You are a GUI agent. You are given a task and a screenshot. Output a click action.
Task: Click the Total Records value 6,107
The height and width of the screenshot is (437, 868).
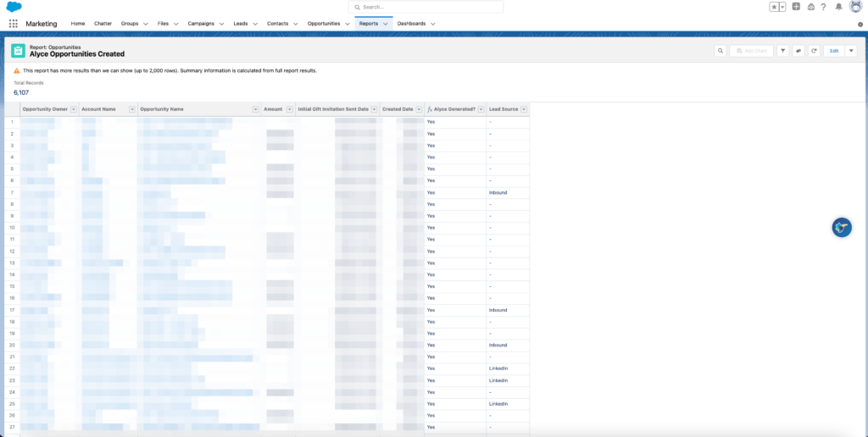21,92
